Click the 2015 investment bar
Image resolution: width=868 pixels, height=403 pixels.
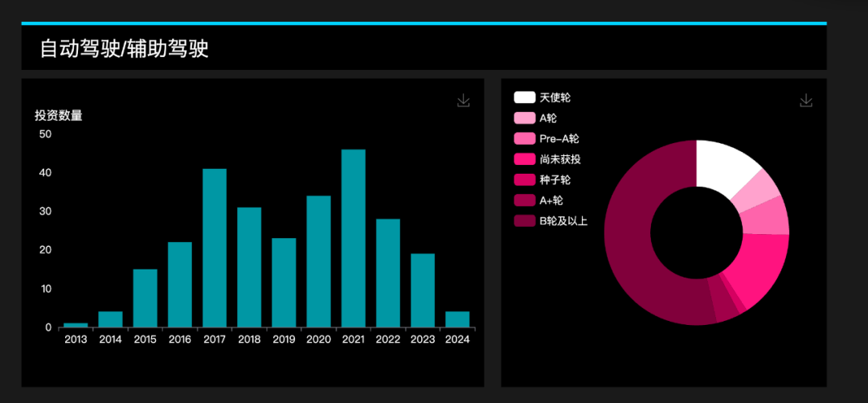(x=145, y=298)
